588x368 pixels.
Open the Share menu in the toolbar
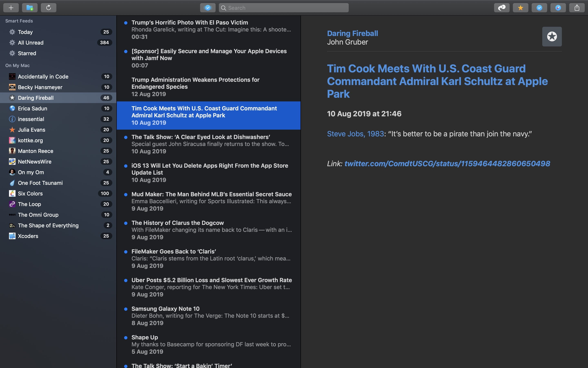(577, 8)
